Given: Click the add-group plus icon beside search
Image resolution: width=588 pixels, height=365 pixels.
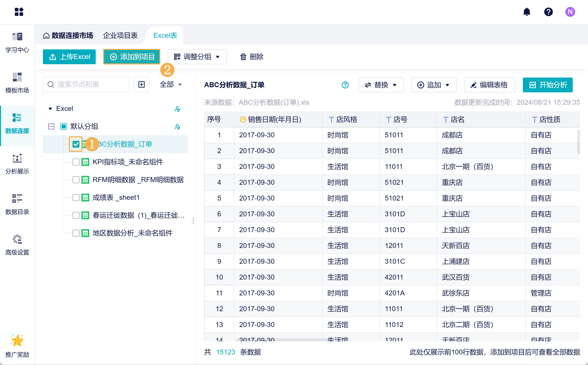Looking at the screenshot, I should pos(142,84).
